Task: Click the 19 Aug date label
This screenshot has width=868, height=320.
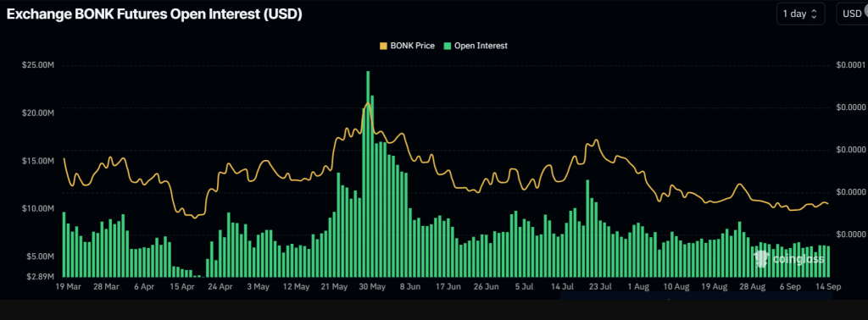Action: (x=714, y=287)
